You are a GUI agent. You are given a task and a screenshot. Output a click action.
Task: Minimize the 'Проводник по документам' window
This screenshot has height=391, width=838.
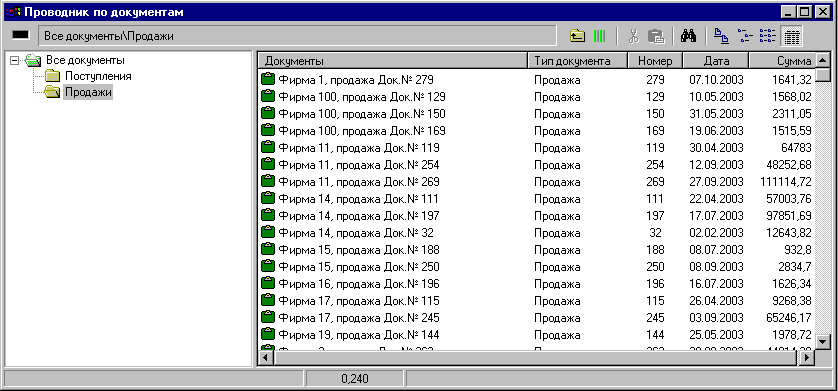point(789,12)
